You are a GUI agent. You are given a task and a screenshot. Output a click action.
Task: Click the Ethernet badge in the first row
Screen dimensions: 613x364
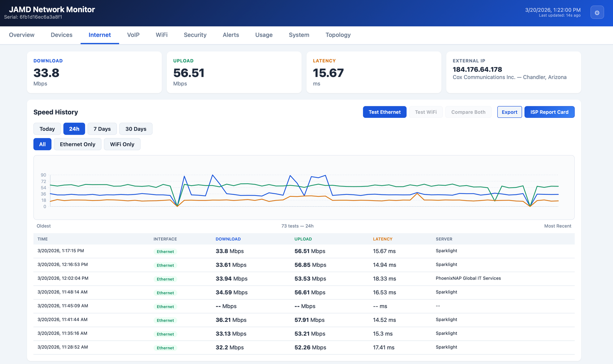165,251
